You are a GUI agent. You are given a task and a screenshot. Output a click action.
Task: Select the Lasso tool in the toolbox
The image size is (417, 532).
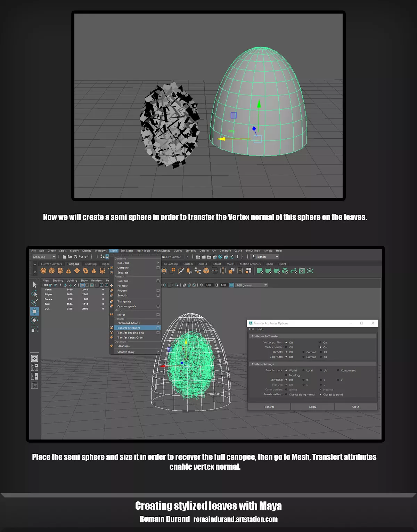pos(34,294)
